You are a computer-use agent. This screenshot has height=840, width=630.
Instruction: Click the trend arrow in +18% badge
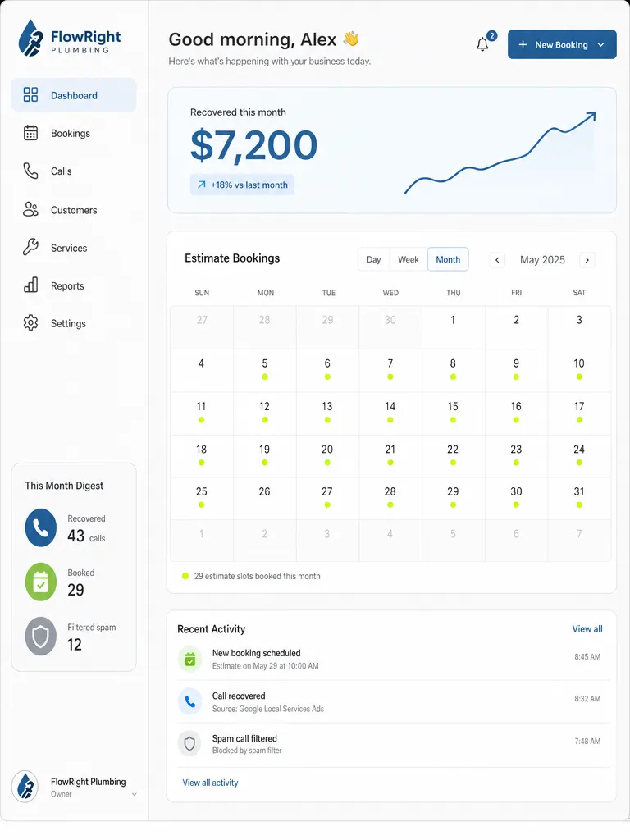tap(202, 185)
